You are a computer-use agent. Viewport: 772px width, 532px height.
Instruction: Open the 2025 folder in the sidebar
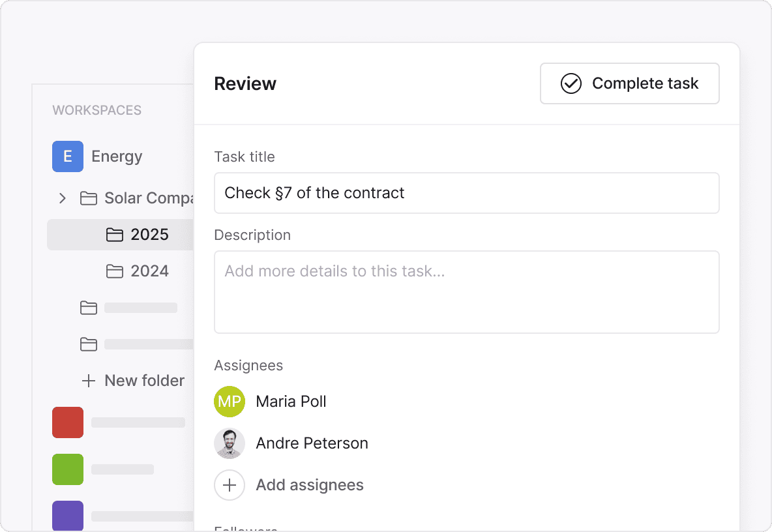[x=149, y=235]
